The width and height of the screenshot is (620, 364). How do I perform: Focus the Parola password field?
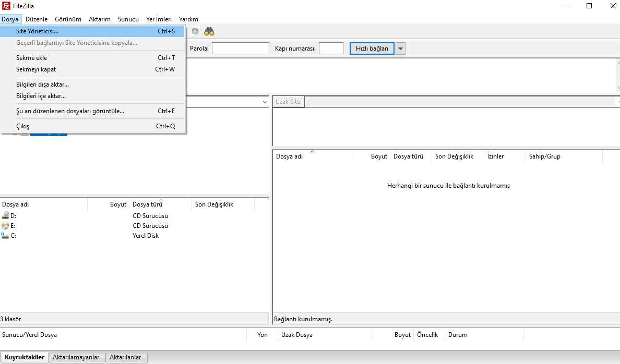[241, 48]
